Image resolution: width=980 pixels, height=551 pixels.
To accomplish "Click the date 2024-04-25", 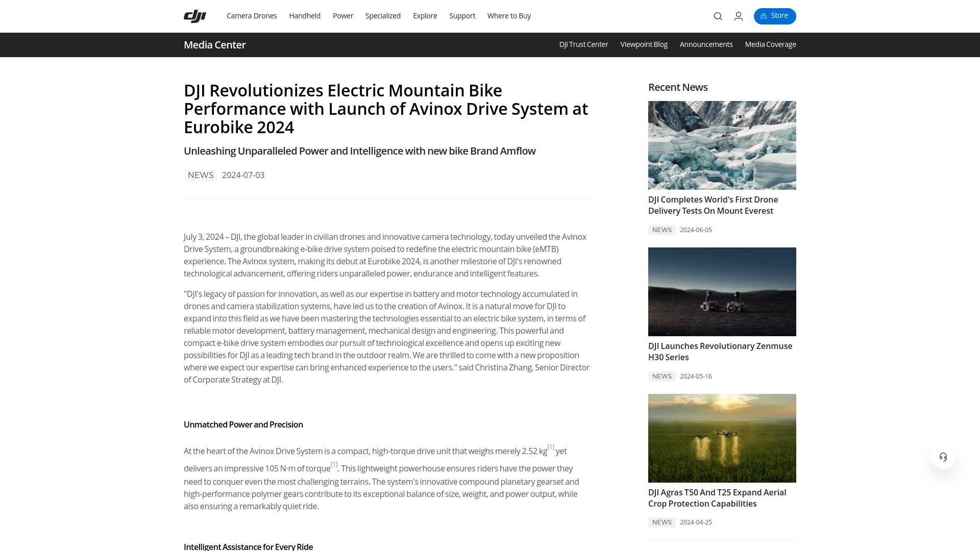I will click(x=696, y=522).
